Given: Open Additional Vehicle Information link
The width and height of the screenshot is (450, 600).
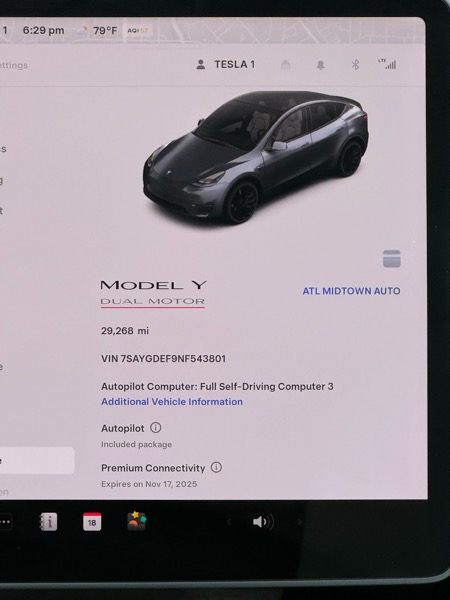Looking at the screenshot, I should tap(172, 401).
